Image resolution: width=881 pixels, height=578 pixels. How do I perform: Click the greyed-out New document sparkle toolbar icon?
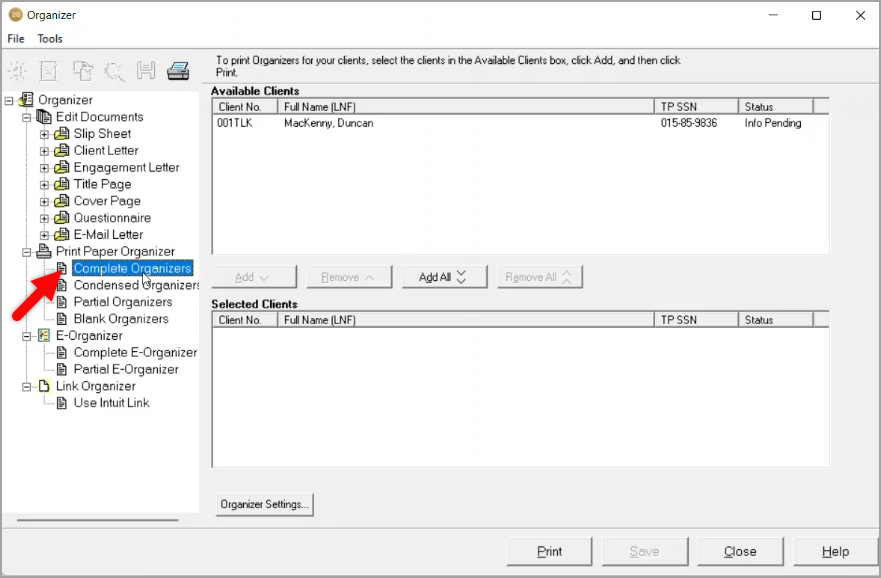17,71
